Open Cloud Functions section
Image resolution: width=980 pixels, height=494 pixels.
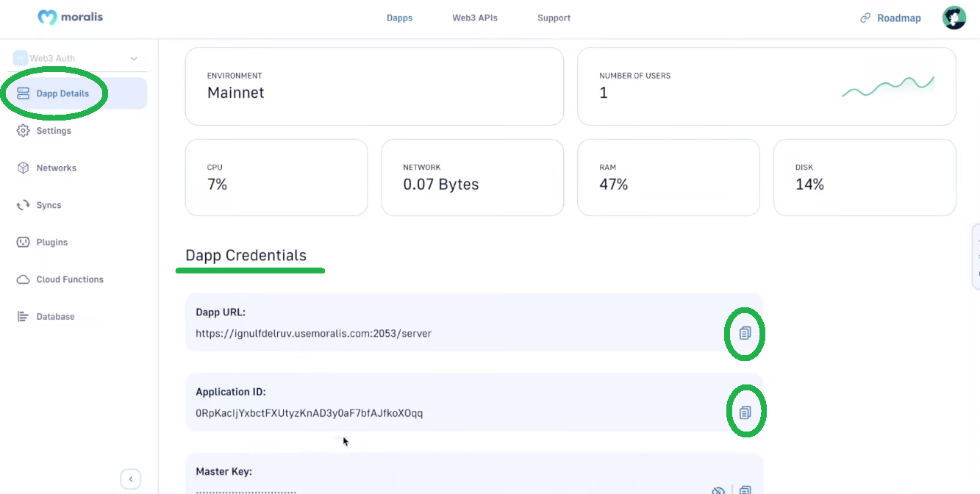coord(69,279)
